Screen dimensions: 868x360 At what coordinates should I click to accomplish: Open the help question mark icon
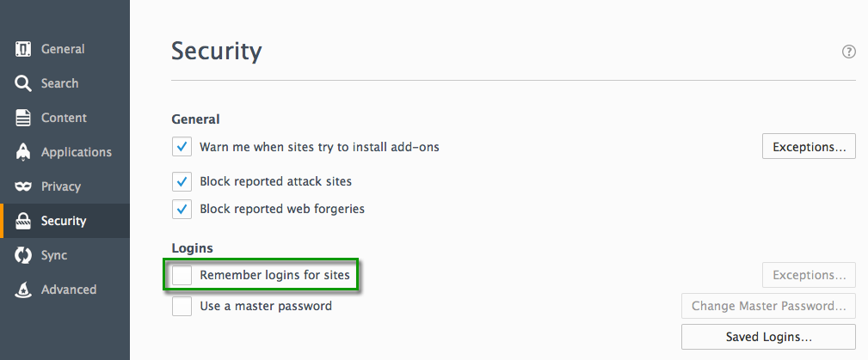point(849,52)
